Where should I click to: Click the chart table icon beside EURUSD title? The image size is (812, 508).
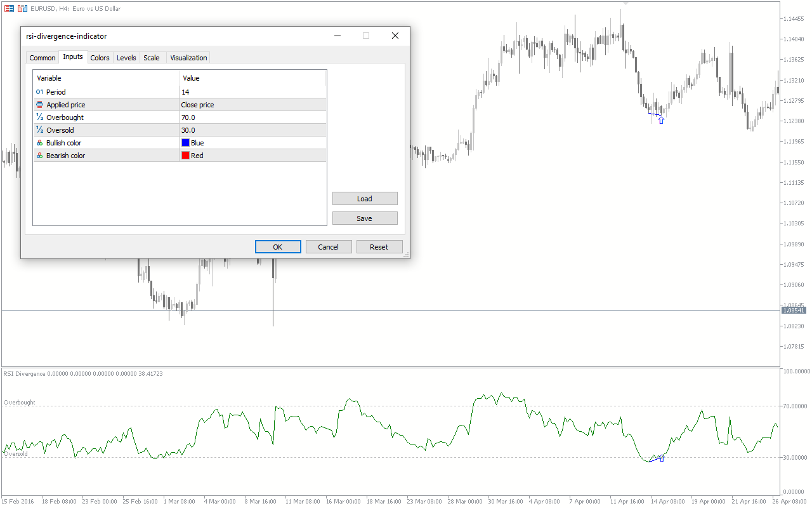pyautogui.click(x=9, y=9)
